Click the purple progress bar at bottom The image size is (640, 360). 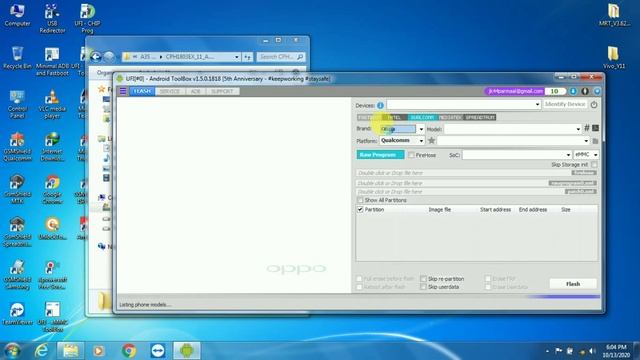[x=563, y=297]
